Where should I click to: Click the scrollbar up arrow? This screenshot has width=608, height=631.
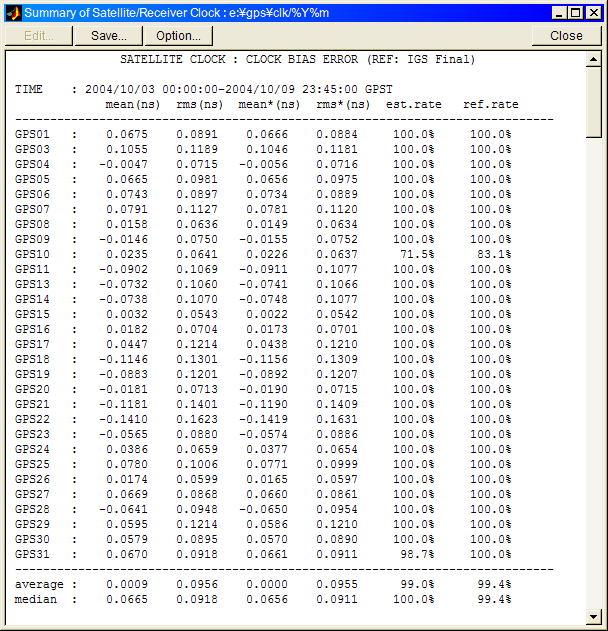[x=594, y=59]
